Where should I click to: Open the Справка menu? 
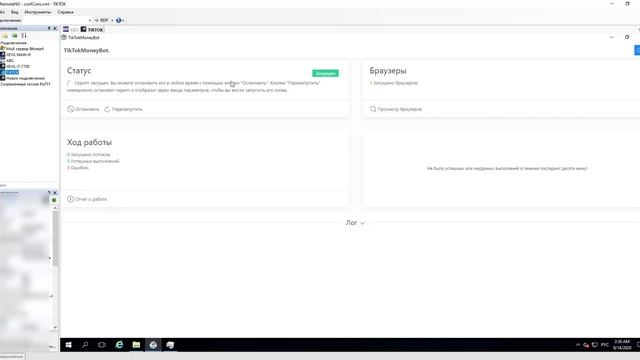point(65,12)
